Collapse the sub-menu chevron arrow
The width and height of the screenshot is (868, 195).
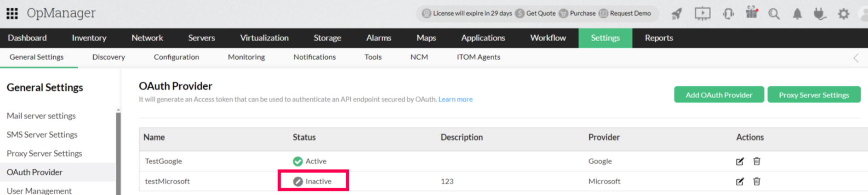click(856, 58)
